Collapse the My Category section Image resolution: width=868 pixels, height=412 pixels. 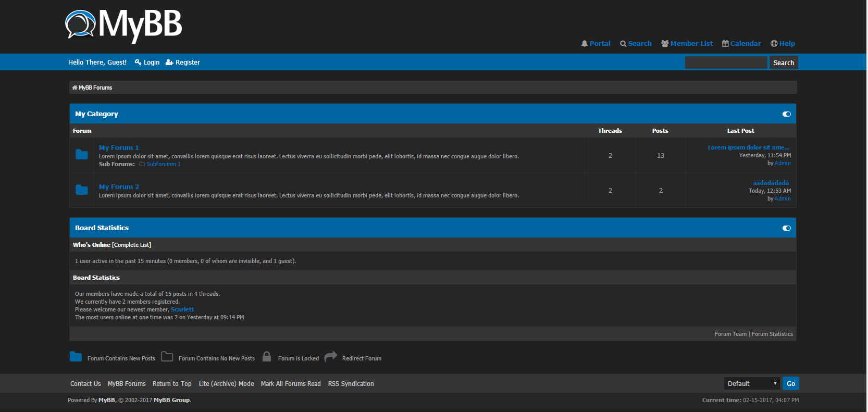[x=786, y=114]
